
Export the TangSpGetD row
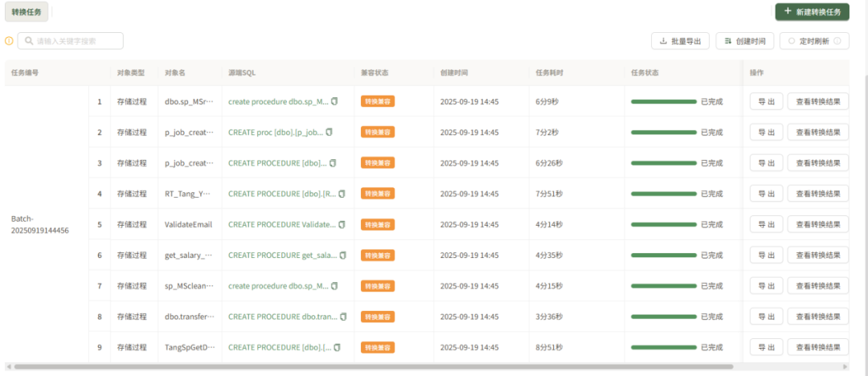pyautogui.click(x=766, y=347)
